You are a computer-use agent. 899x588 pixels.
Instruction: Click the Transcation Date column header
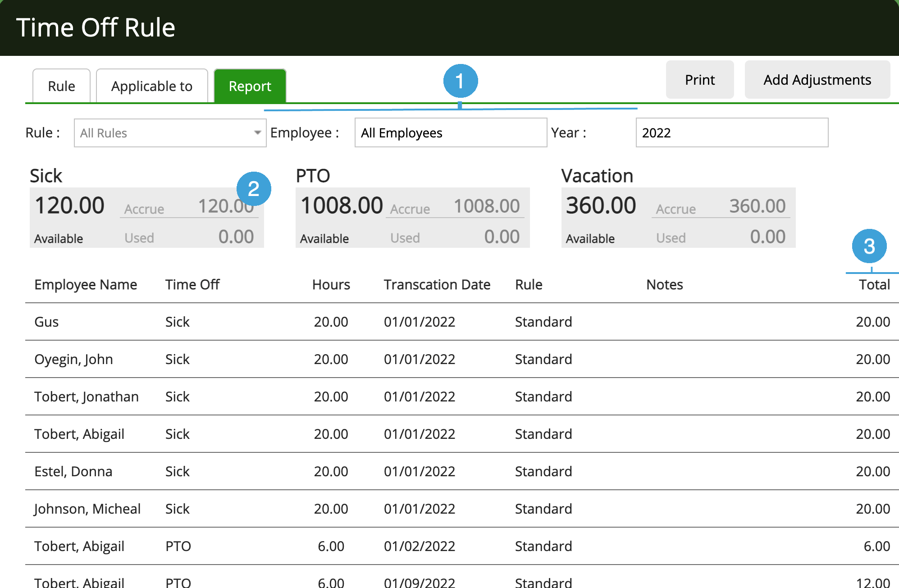[437, 285]
